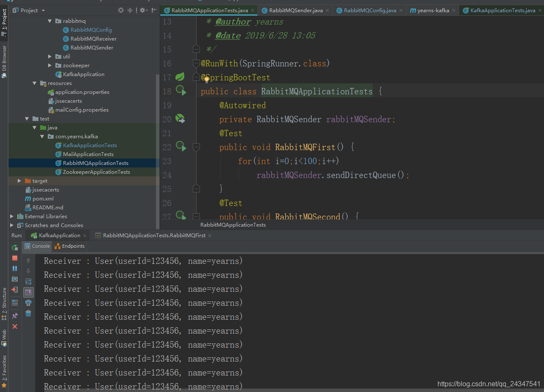544x392 pixels.
Task: Expand the target folder
Action: [x=19, y=181]
